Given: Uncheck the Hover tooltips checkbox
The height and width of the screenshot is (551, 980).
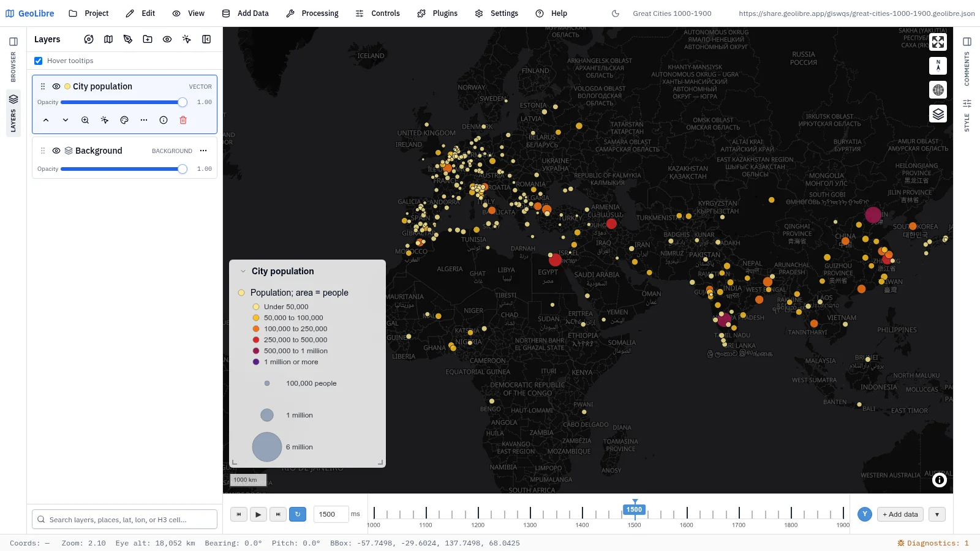Looking at the screenshot, I should point(38,61).
